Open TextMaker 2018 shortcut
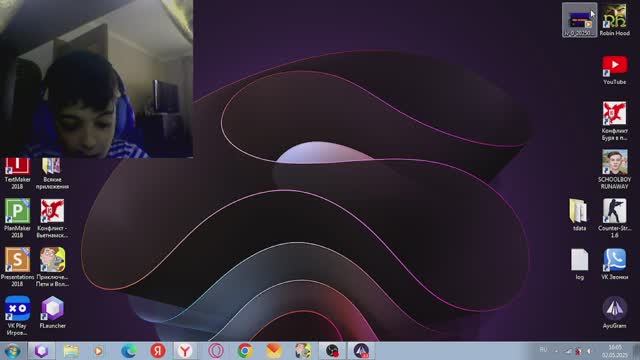640x360 pixels. (x=17, y=173)
